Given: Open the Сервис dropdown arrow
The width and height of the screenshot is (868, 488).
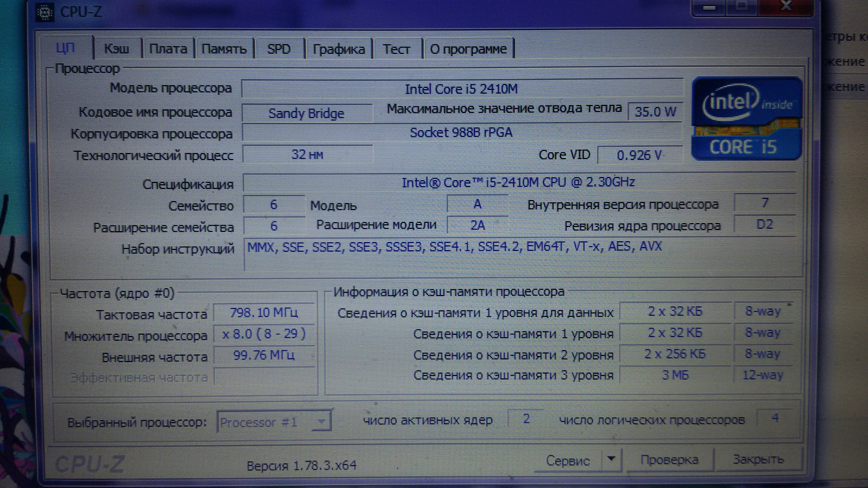Looking at the screenshot, I should click(611, 460).
